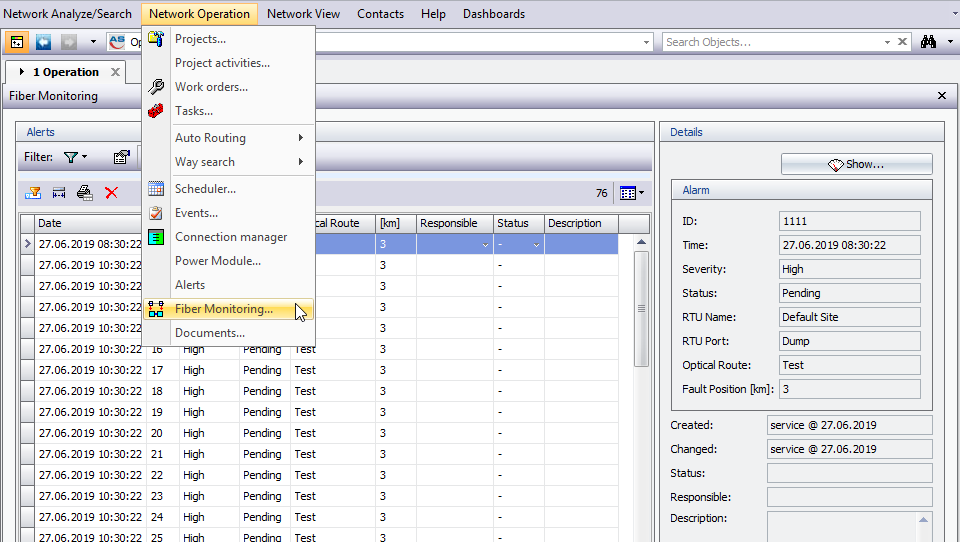Open the Filter funnel dropdown arrow
This screenshot has width=960, height=542.
click(x=84, y=157)
